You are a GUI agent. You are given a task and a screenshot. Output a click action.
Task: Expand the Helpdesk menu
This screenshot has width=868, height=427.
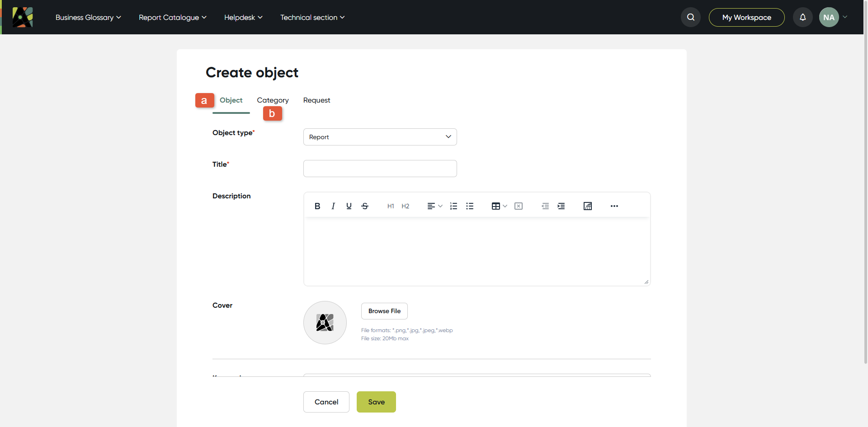(x=243, y=17)
